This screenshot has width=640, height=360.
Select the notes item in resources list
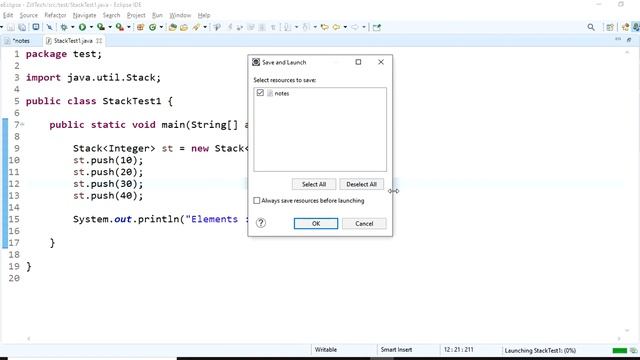pyautogui.click(x=282, y=93)
